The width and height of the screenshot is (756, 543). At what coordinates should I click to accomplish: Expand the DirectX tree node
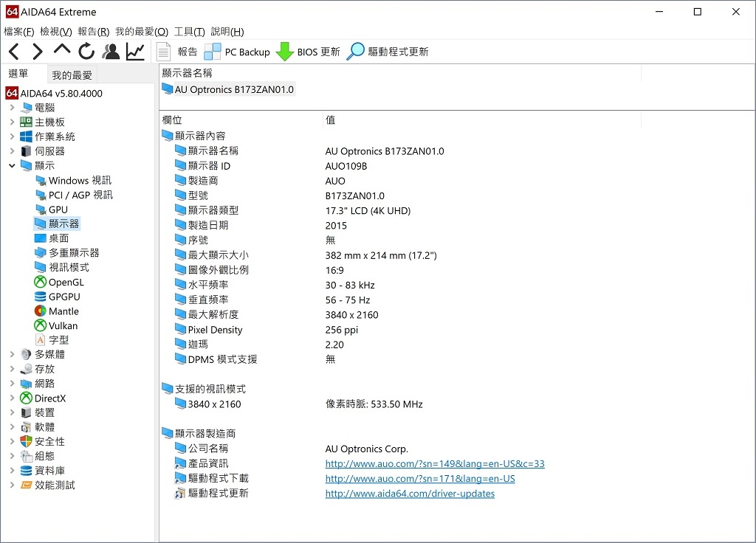pos(12,398)
